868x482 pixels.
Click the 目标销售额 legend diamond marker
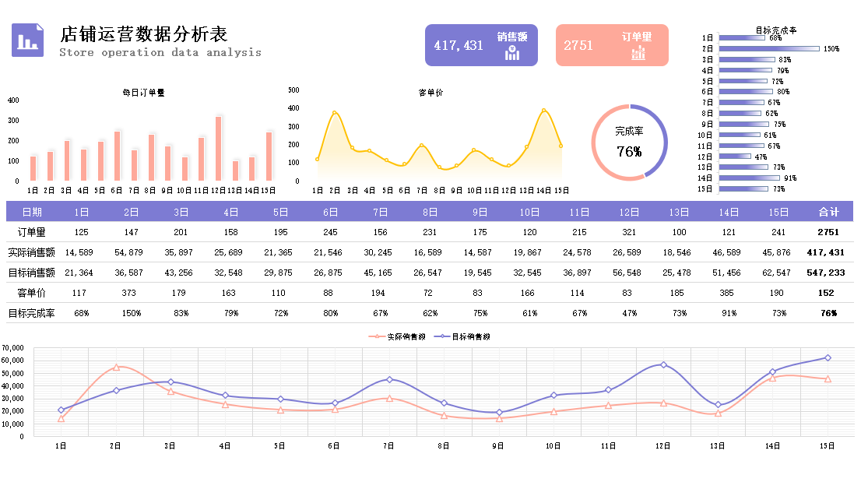[443, 336]
